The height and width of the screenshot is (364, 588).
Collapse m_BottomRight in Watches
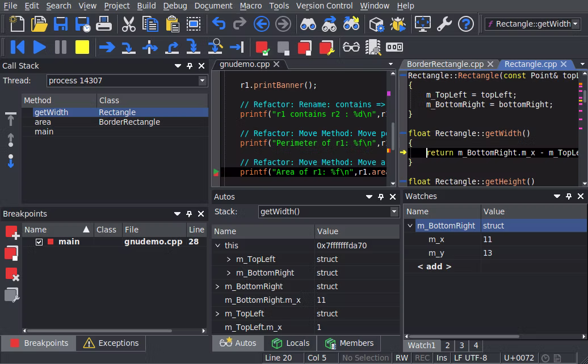(x=410, y=226)
